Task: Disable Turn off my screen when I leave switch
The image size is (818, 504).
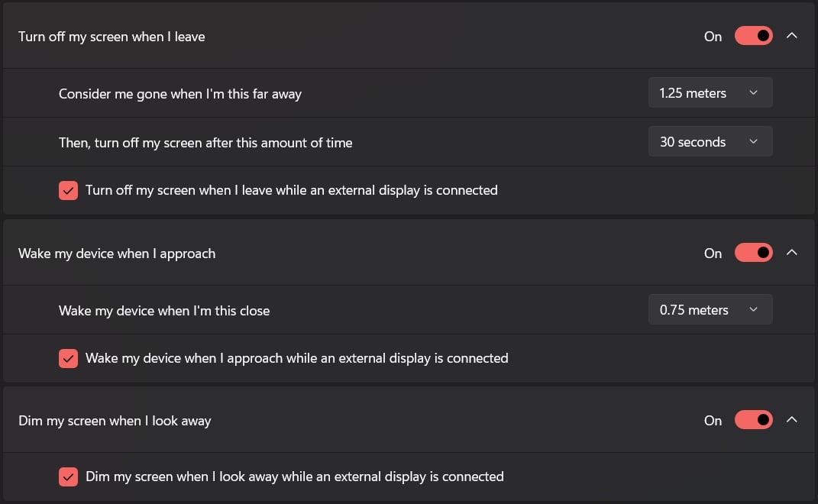Action: tap(753, 36)
